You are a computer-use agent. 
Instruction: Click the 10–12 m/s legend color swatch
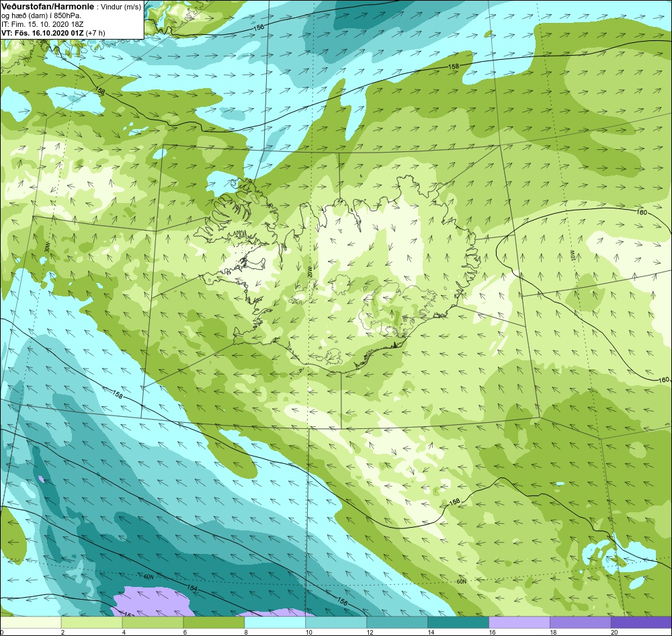tap(336, 623)
